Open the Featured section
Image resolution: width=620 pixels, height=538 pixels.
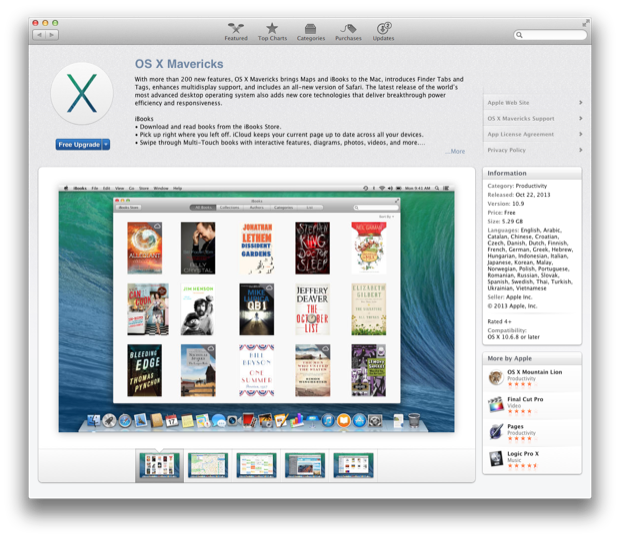pos(236,32)
